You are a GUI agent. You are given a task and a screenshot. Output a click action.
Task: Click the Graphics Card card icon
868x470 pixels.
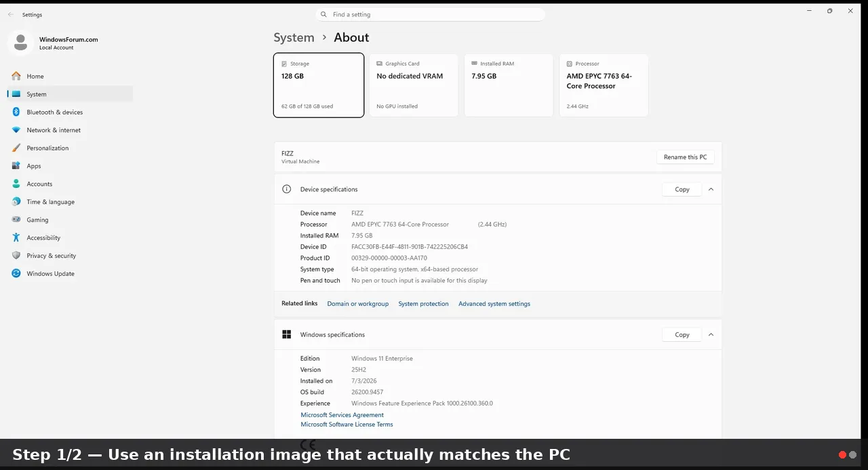[x=380, y=64]
